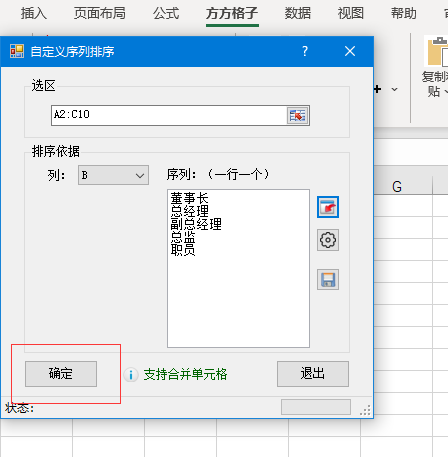The image size is (448, 457).
Task: Switch to the 页面布局 tab
Action: [100, 14]
